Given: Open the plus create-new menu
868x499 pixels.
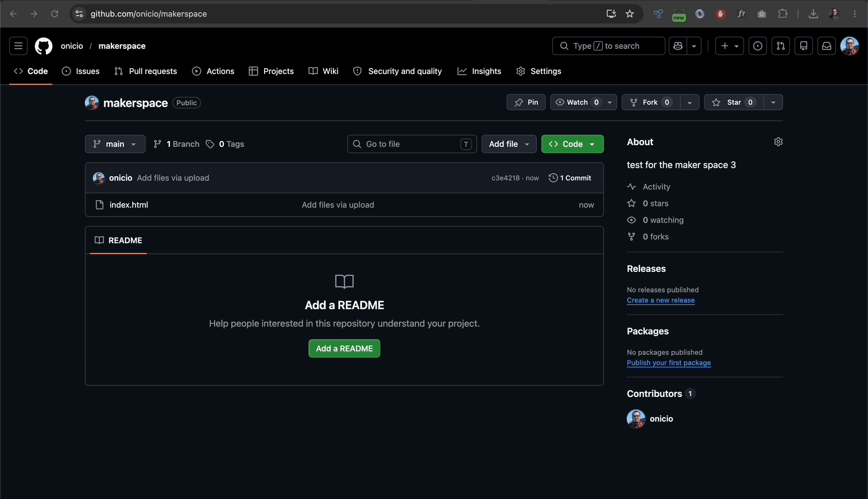Looking at the screenshot, I should [x=730, y=46].
